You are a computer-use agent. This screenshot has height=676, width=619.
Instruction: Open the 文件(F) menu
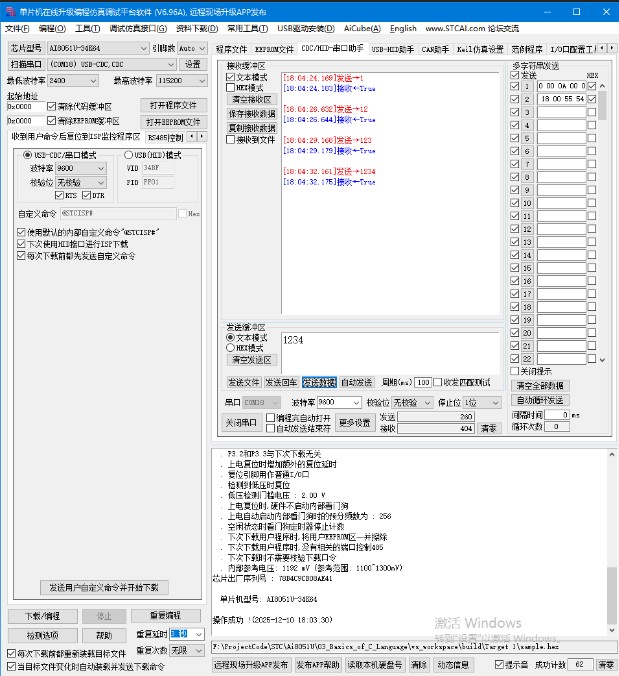pos(17,28)
